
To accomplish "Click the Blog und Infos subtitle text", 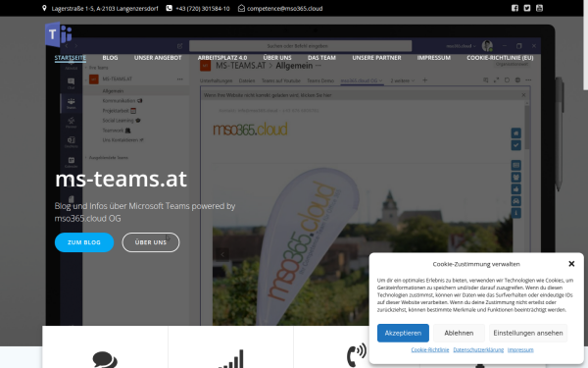I will pyautogui.click(x=145, y=212).
